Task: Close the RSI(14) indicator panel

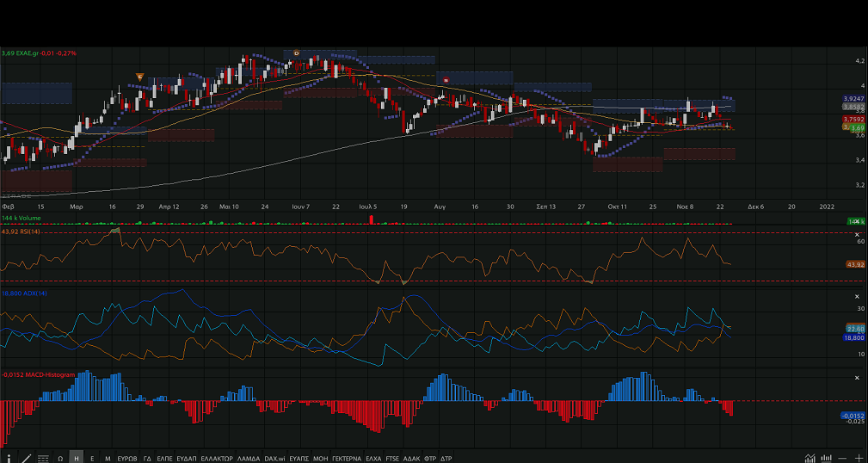Action: tap(857, 234)
